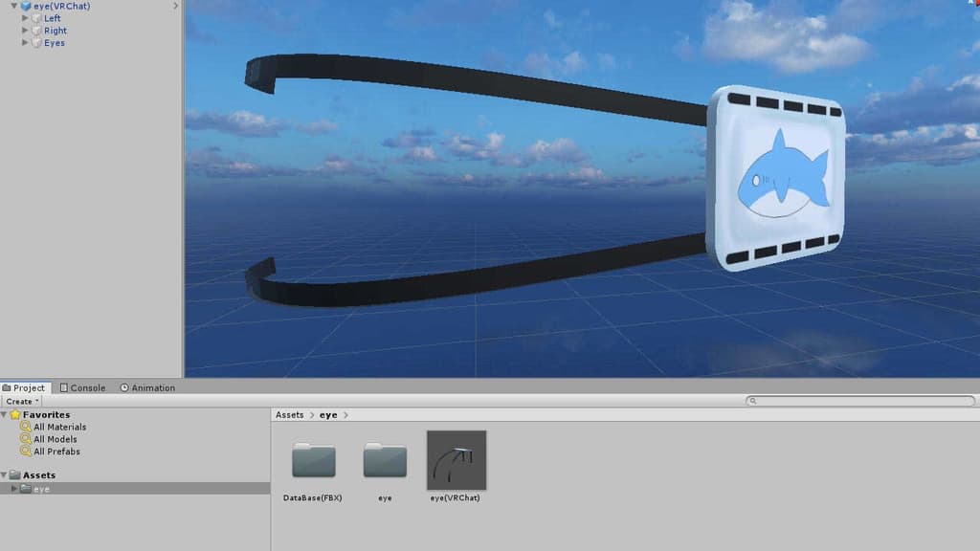Select the All Prefabs search icon
Screen dimensions: 980x551
point(26,452)
